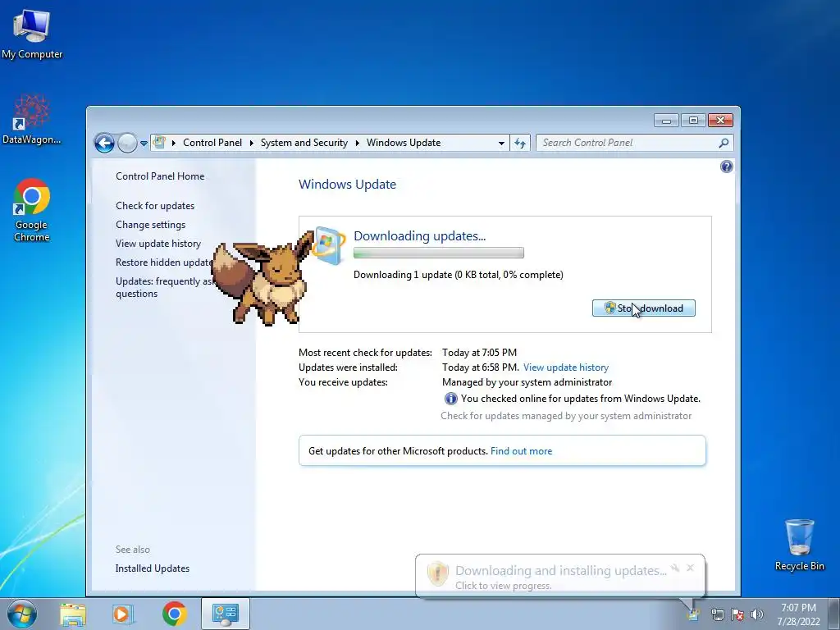Screen dimensions: 840x630
Task: Close the update notification balloon
Action: [x=690, y=568]
